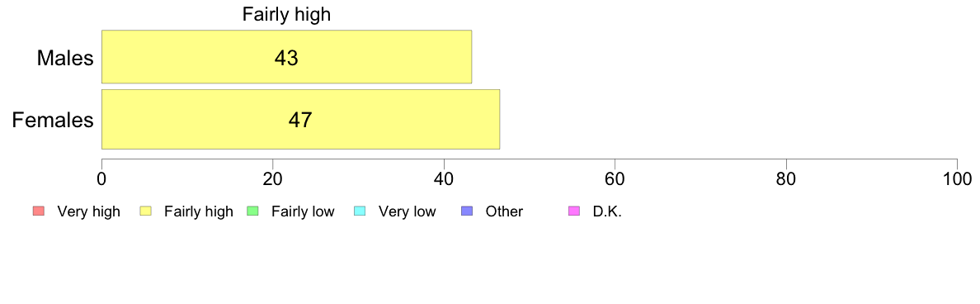Click the Fairly low green legend swatch
This screenshot has width=980, height=304.
253,211
